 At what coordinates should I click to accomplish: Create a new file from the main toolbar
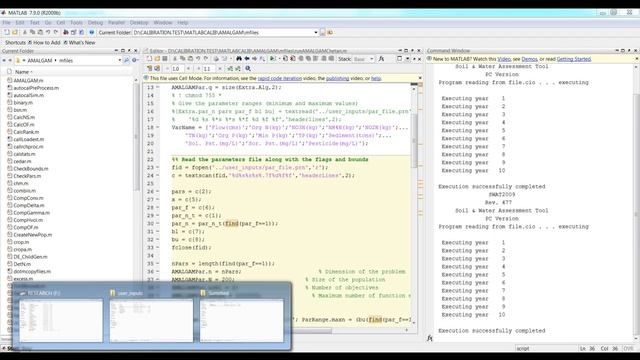point(7,32)
